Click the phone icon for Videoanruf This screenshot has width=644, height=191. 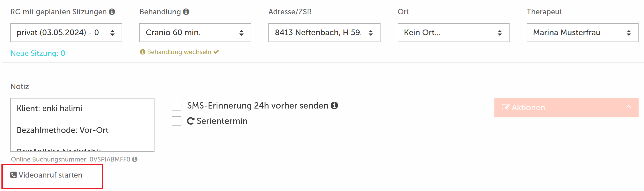13,175
